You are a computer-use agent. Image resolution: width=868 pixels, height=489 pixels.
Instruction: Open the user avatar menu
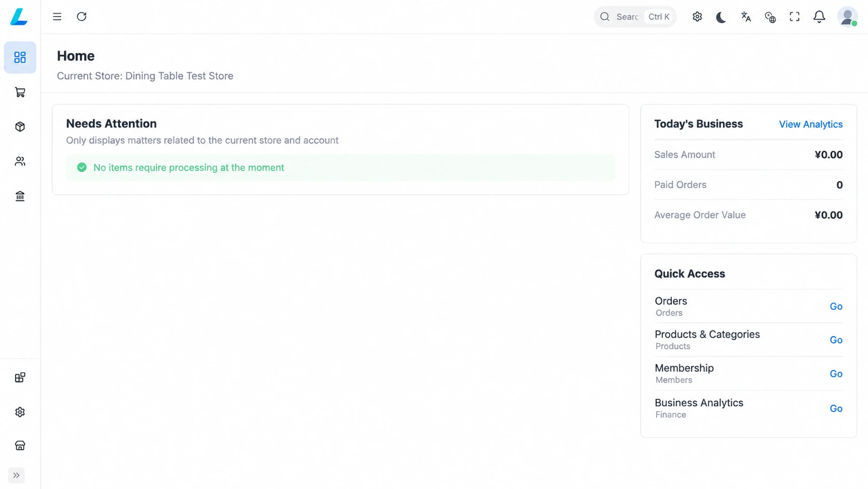coord(847,17)
